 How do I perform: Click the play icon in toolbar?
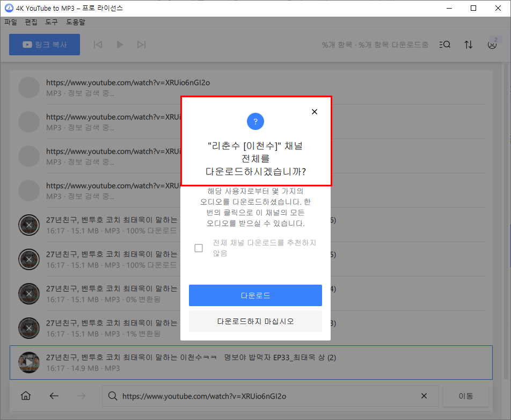pyautogui.click(x=120, y=45)
